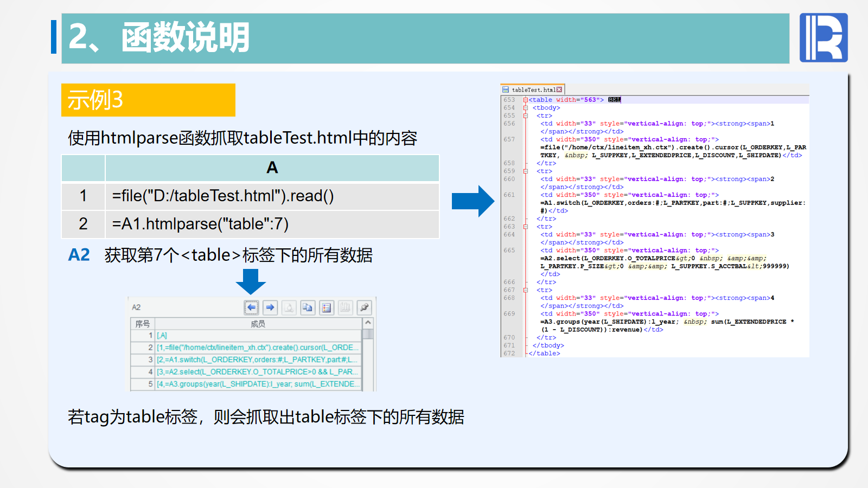Select cell A1 containing file read formula
The height and width of the screenshot is (488, 868).
click(271, 196)
